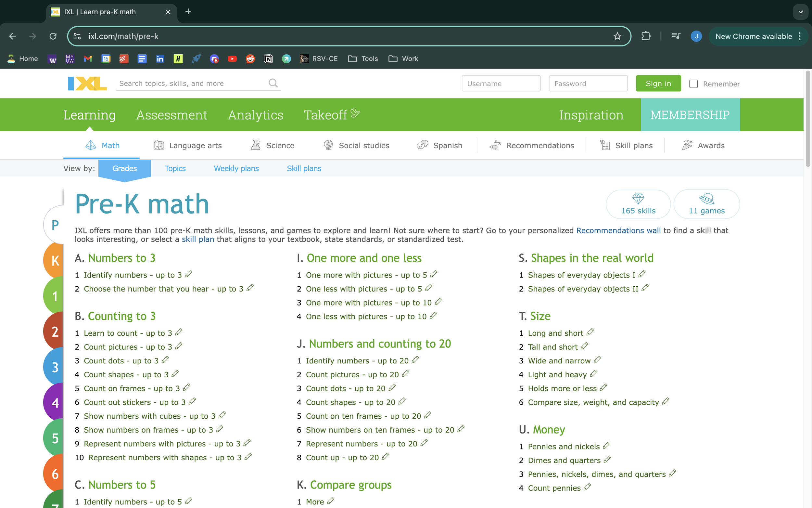Select the Topics view tab
Screen dimensions: 812x508
[x=175, y=168]
